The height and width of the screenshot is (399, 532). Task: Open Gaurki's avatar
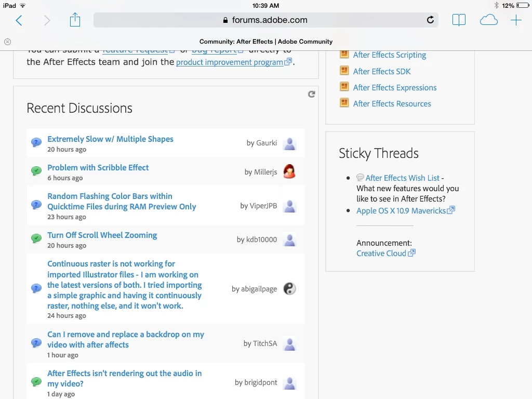(x=290, y=143)
